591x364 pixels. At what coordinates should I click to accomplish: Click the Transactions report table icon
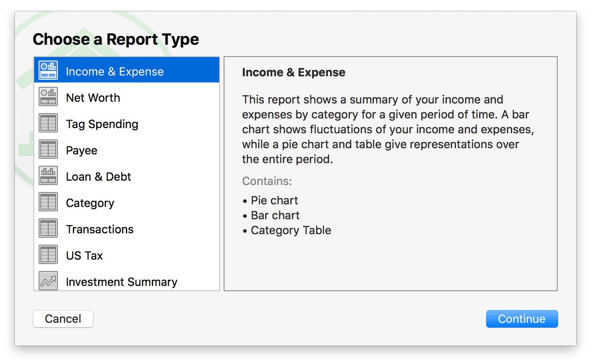coord(48,228)
